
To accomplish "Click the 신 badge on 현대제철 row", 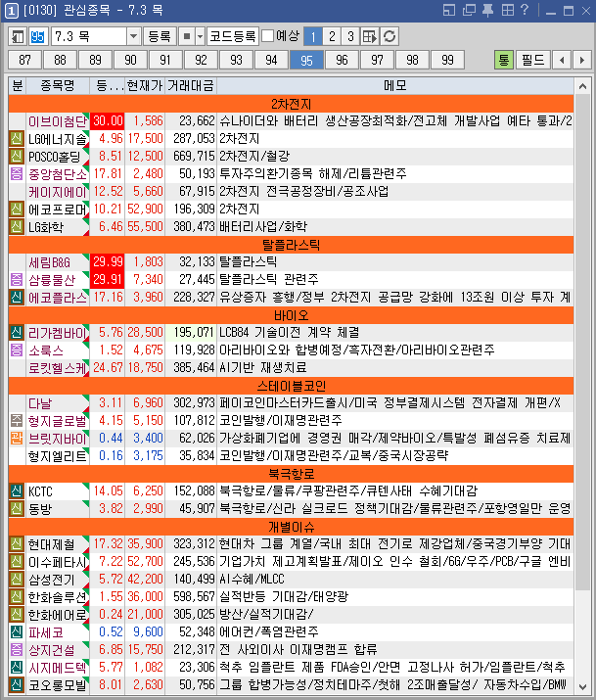I will click(17, 543).
